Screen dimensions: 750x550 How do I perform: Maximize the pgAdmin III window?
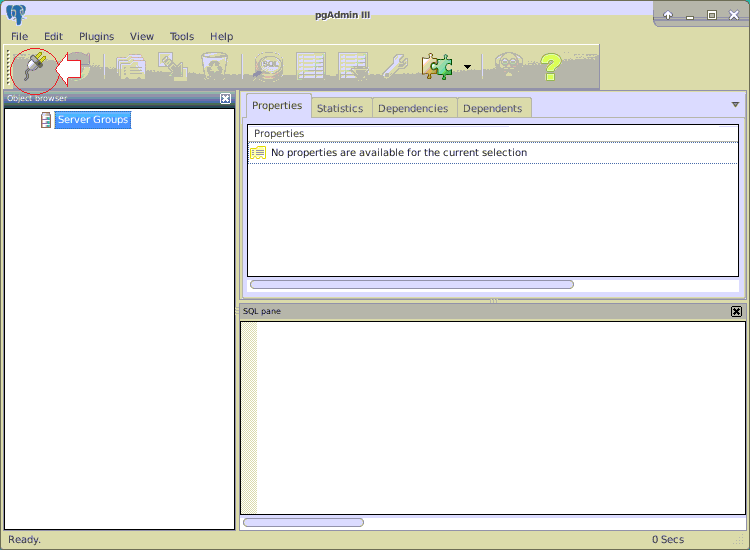pyautogui.click(x=712, y=15)
